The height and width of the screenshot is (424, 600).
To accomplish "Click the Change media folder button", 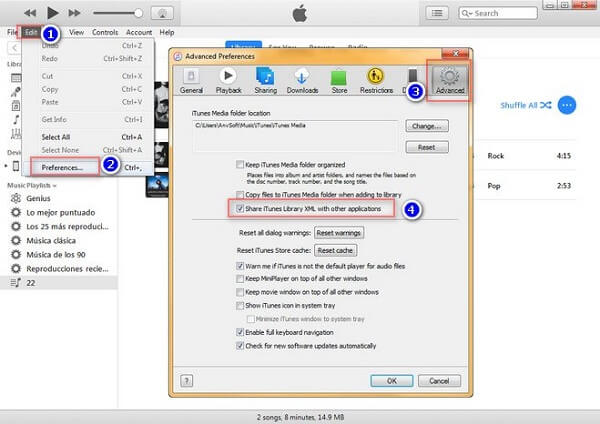I will pyautogui.click(x=427, y=126).
